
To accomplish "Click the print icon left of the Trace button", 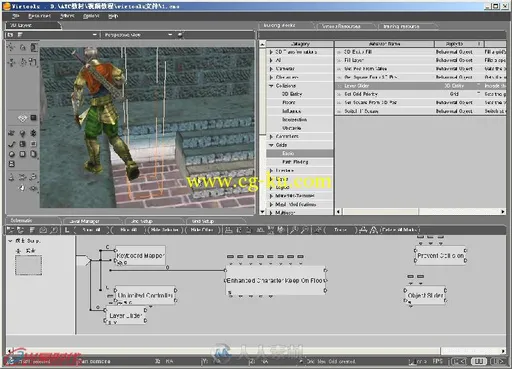I will (x=318, y=230).
